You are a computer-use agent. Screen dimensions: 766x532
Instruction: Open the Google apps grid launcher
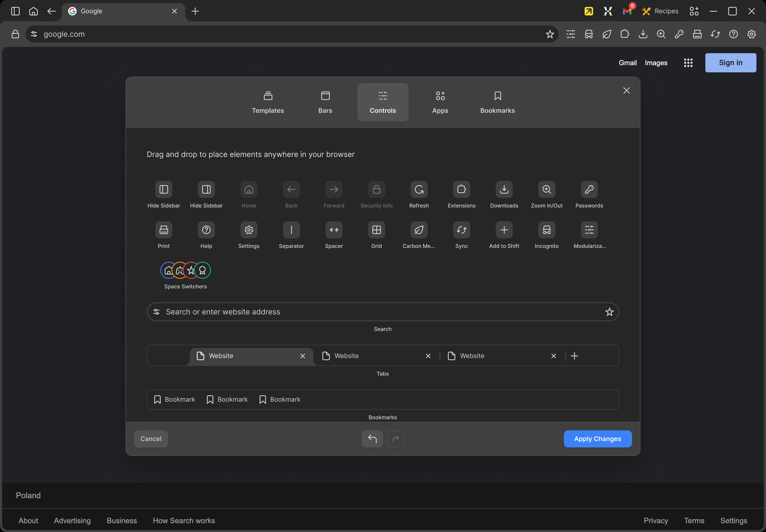pos(688,63)
